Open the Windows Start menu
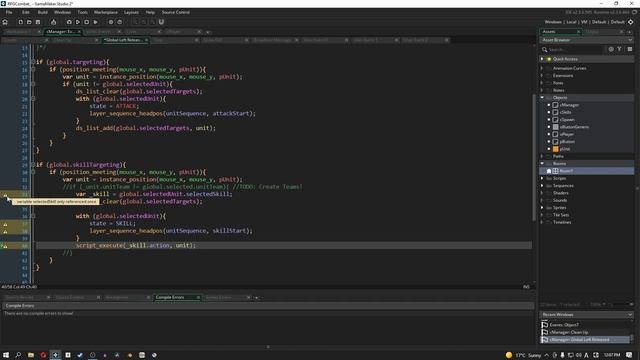640x360 pixels. click(6, 355)
